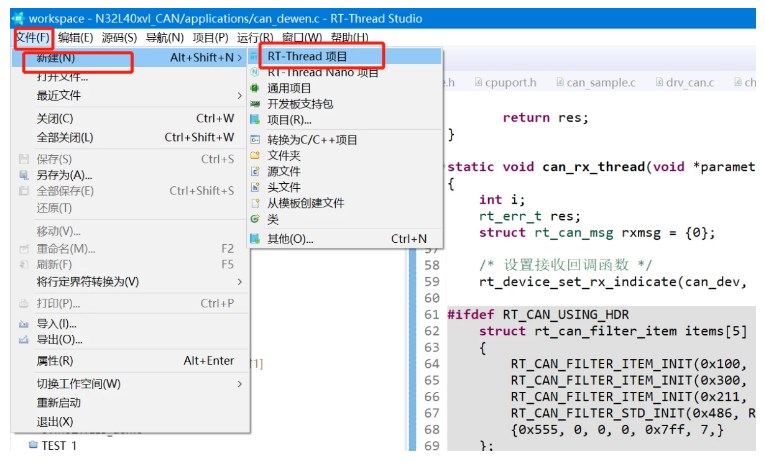The width and height of the screenshot is (765, 466).
Task: Click the 开发板支持包 board icon
Action: click(x=255, y=104)
